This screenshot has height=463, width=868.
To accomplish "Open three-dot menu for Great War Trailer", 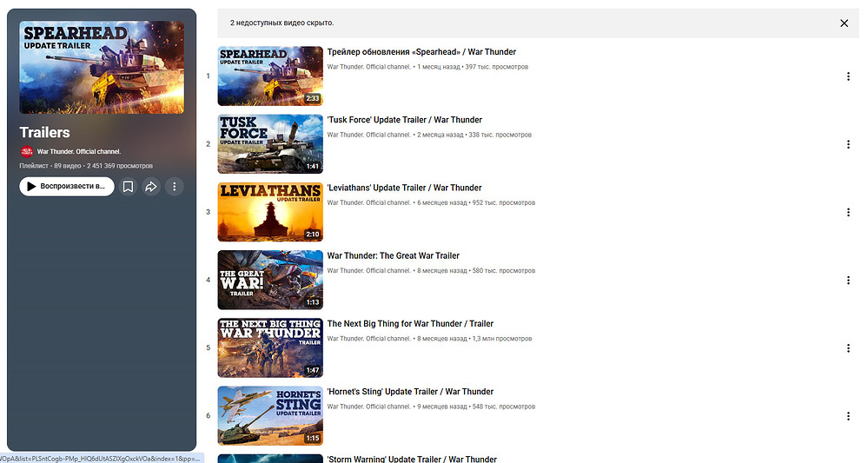I will click(848, 280).
